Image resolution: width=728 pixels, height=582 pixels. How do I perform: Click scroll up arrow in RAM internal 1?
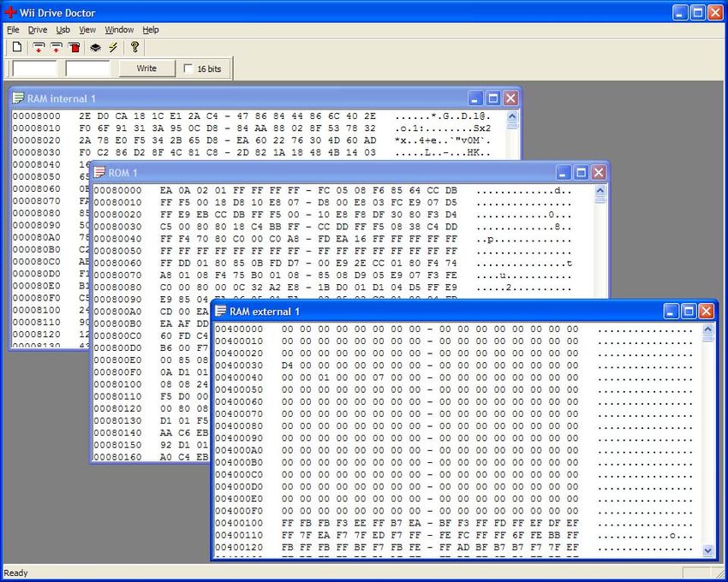pyautogui.click(x=511, y=116)
